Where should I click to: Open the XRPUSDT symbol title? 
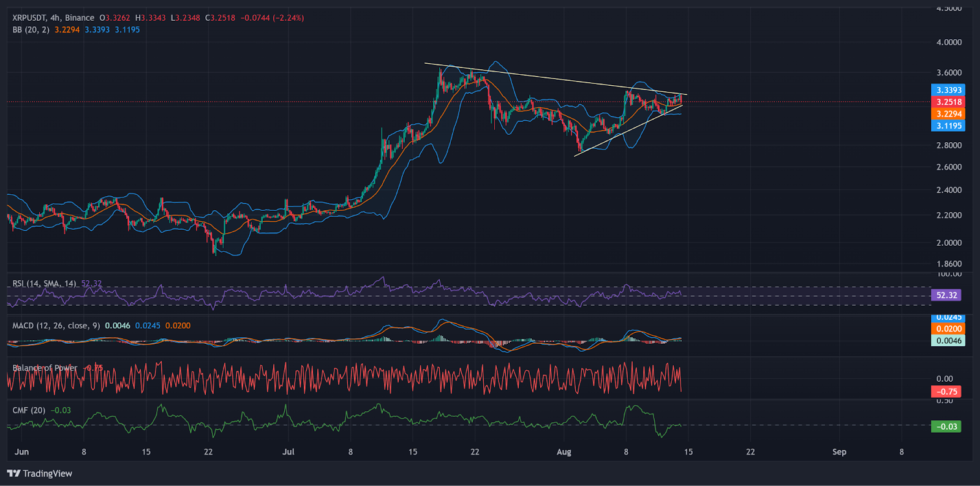(x=29, y=18)
